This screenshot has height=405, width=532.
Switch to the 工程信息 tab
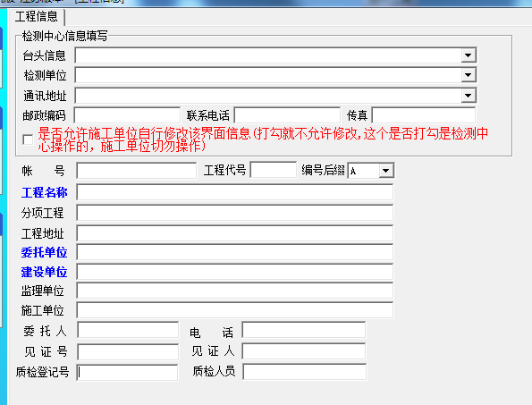tap(37, 16)
